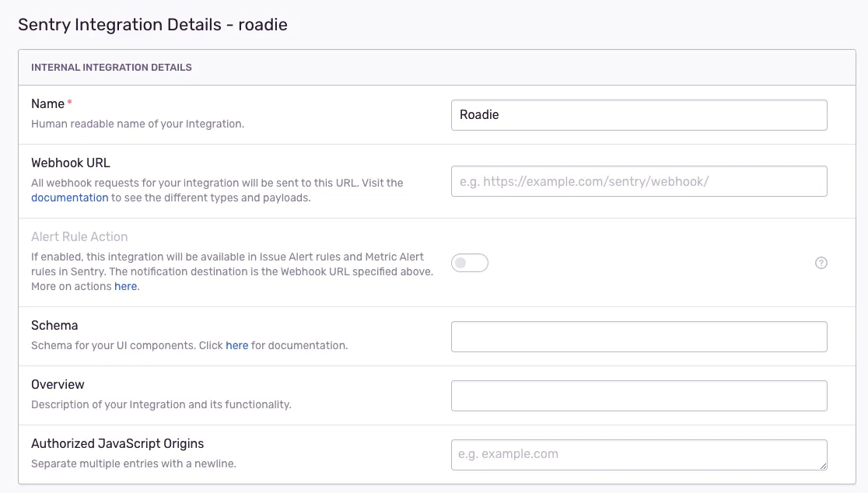868x493 pixels.
Task: Click the help question mark icon
Action: point(821,263)
